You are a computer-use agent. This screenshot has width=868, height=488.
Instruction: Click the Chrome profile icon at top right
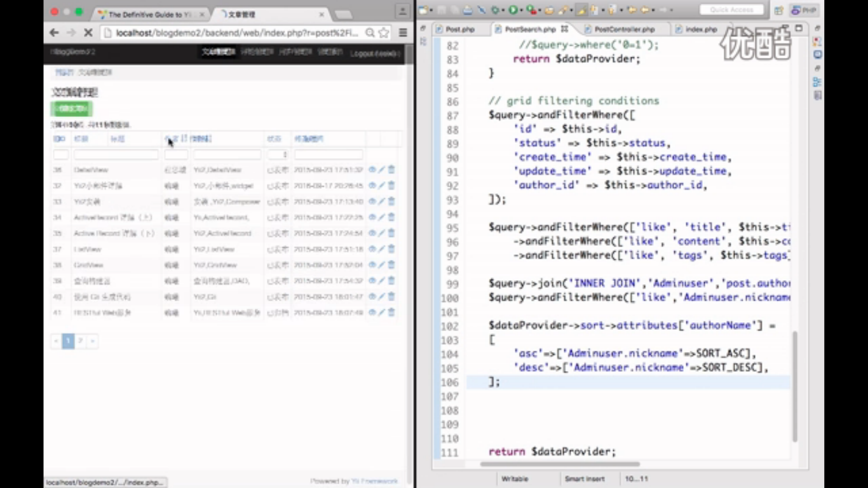point(402,11)
